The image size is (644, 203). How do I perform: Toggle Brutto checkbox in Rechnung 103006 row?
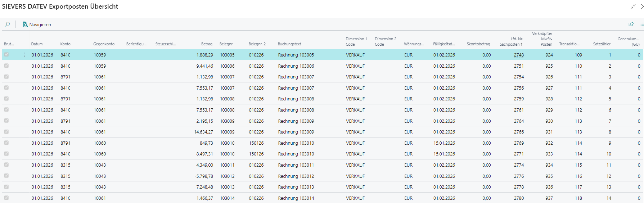(x=6, y=66)
